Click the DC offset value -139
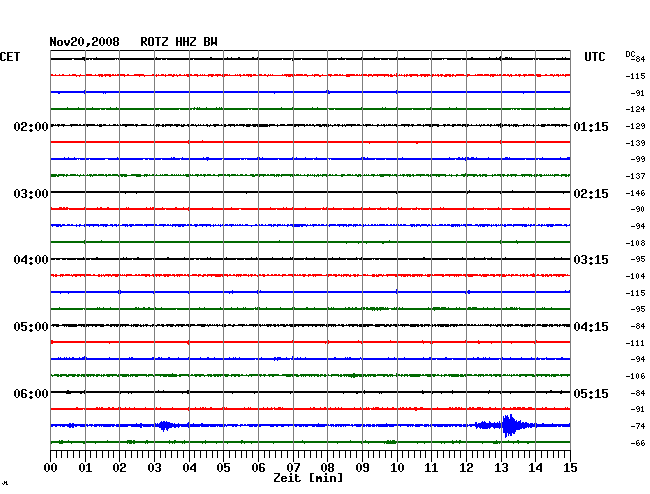Image resolution: width=650 pixels, height=494 pixels. tap(635, 143)
